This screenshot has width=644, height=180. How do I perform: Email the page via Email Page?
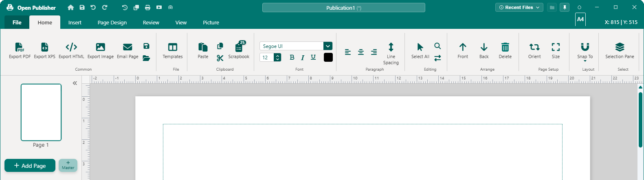[x=127, y=50]
